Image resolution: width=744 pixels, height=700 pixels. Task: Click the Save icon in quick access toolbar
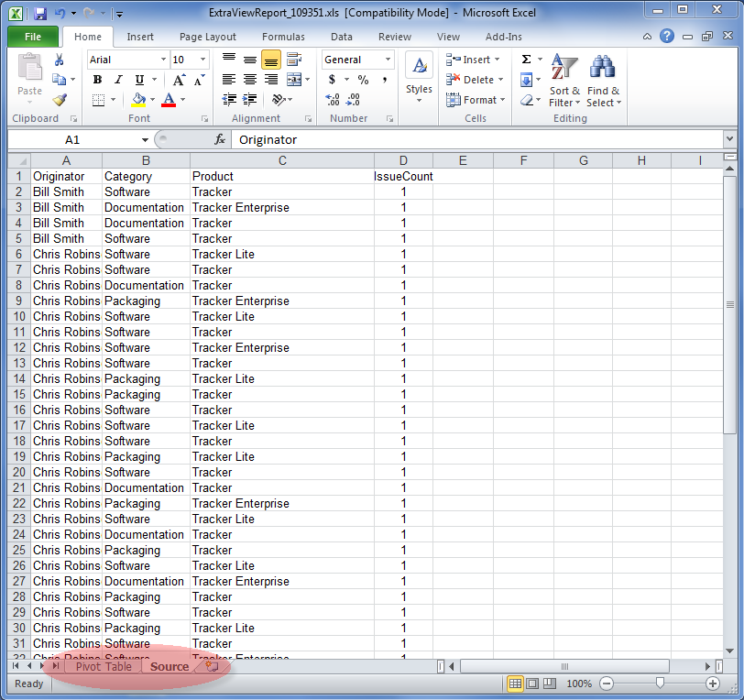pyautogui.click(x=40, y=14)
